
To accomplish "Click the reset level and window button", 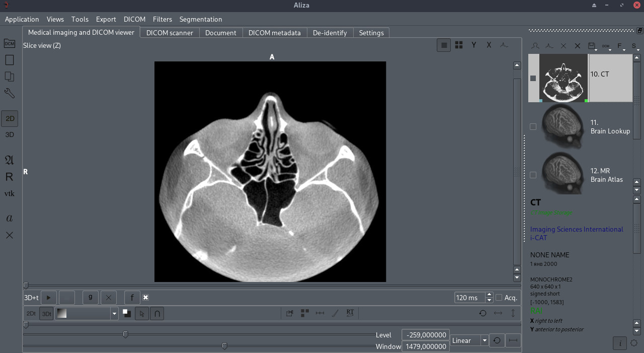I will tap(497, 340).
